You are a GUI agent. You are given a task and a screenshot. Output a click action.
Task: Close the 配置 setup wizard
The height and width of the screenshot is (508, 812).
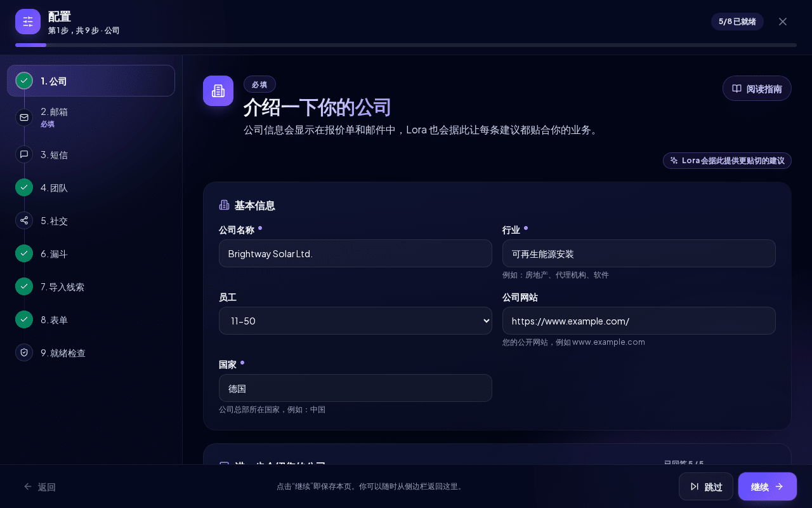pos(783,22)
